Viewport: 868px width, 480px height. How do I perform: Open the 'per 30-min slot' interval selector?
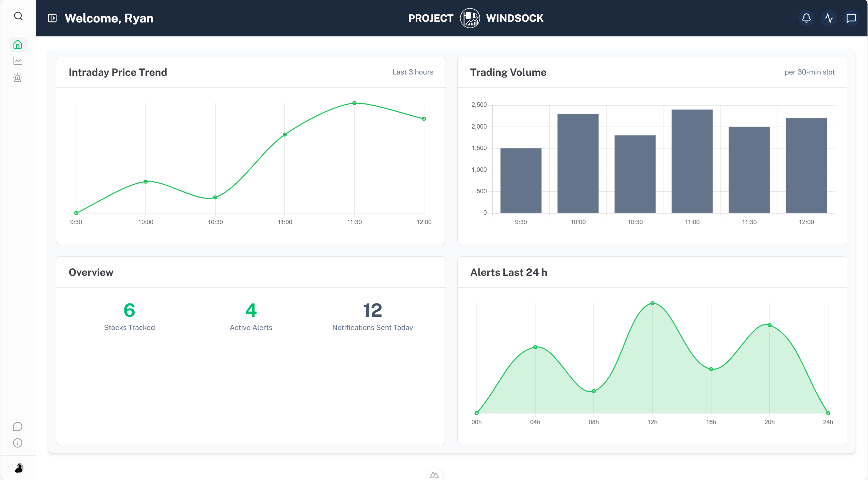click(809, 72)
